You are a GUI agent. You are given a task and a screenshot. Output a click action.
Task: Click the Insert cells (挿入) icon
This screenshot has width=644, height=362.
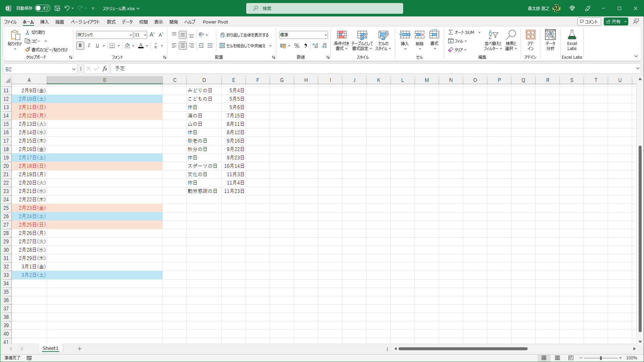click(405, 35)
